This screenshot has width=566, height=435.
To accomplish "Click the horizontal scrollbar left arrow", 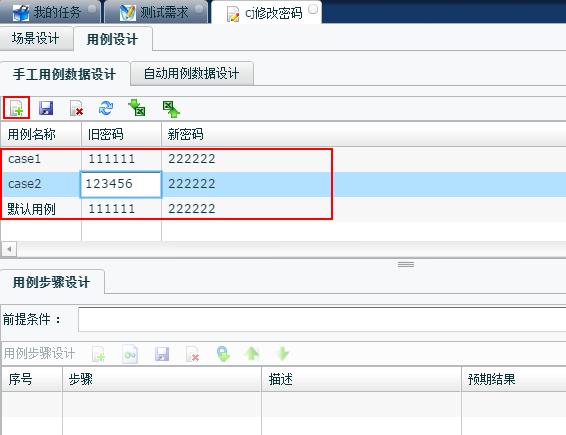I will click(x=9, y=249).
